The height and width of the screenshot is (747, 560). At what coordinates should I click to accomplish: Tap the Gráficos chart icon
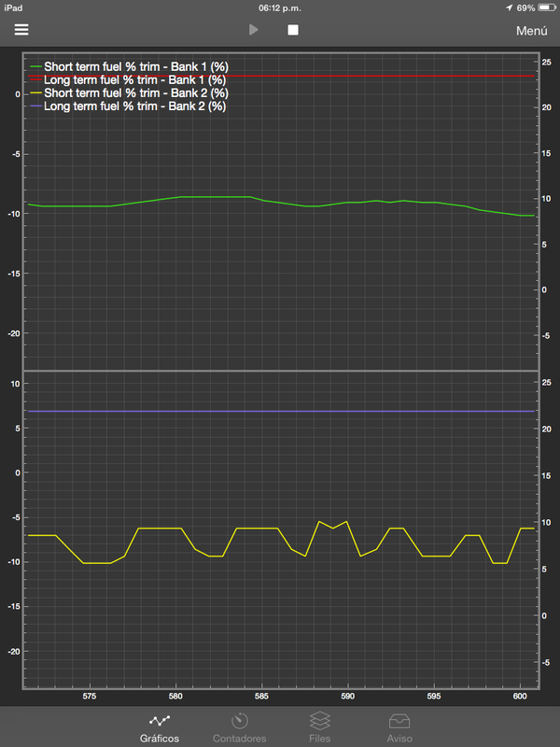coord(159,719)
